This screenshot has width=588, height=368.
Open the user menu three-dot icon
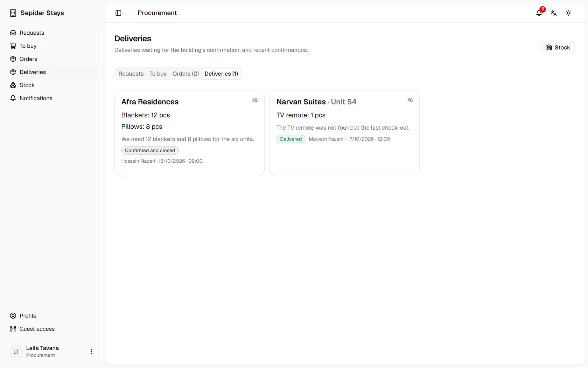point(91,352)
